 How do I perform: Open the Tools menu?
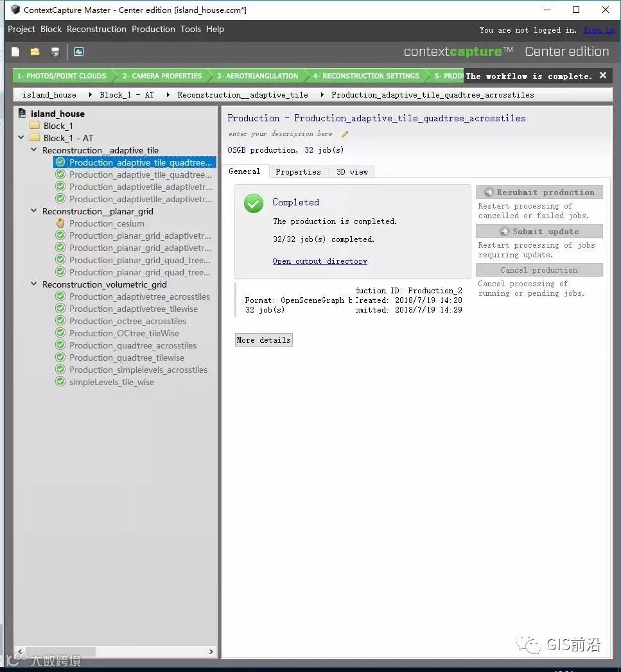point(191,29)
